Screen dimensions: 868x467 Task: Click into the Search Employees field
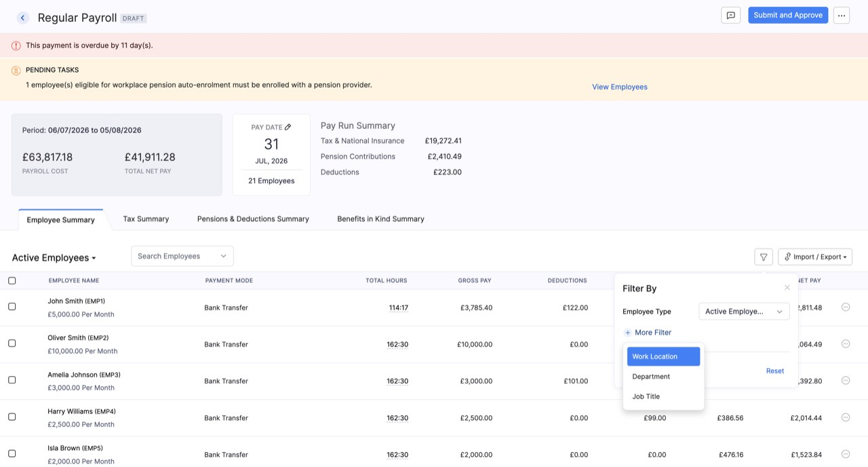[182, 256]
